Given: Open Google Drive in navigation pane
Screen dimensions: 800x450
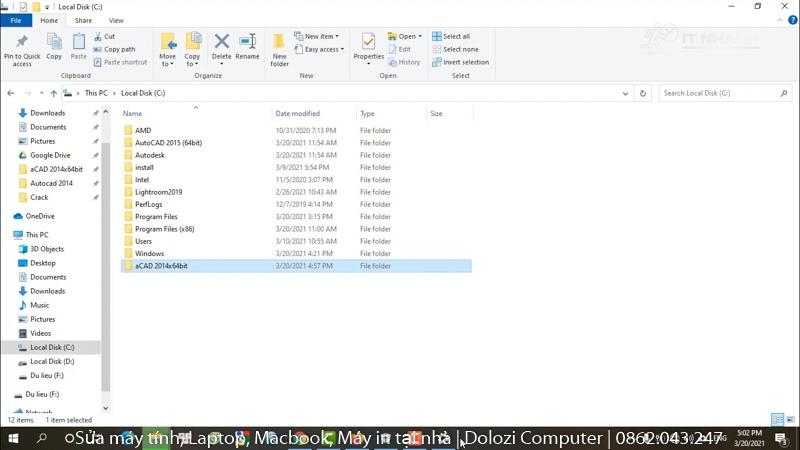Looking at the screenshot, I should click(50, 155).
